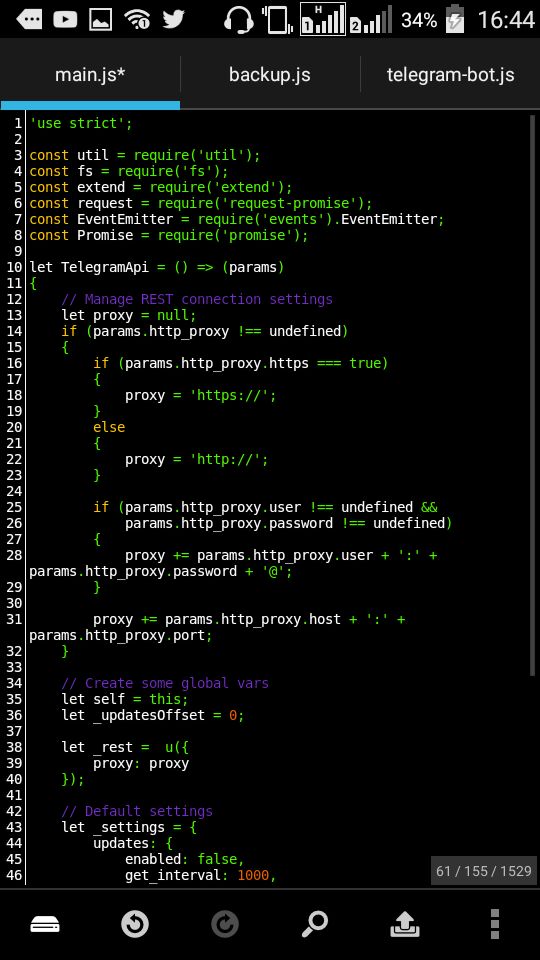
Task: Tap enabled: false, on line 45
Action: pos(185,859)
